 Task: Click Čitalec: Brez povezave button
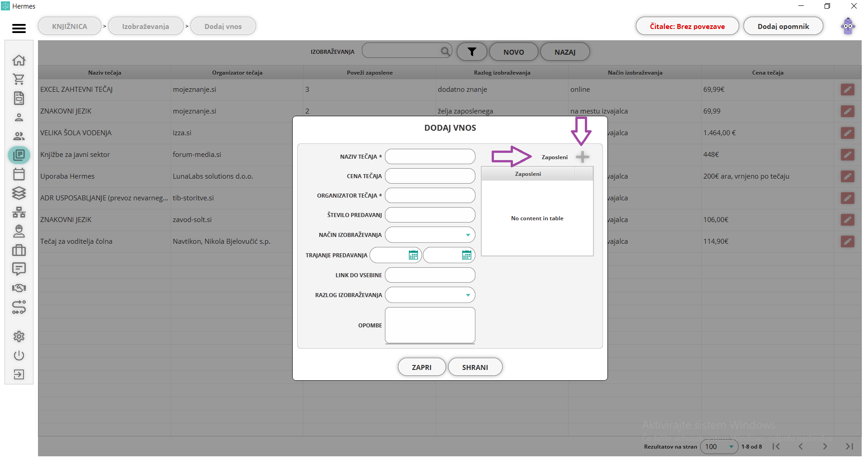click(x=687, y=26)
